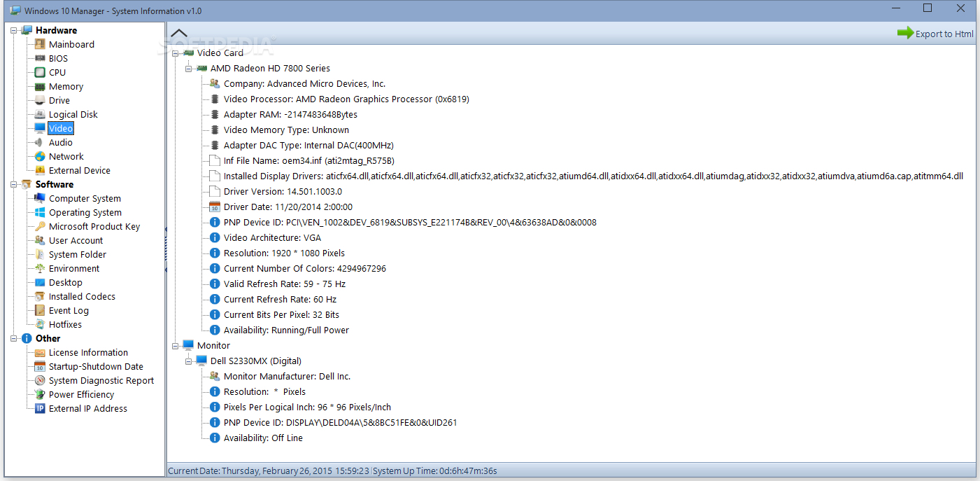The width and height of the screenshot is (980, 481).
Task: Click the BIOS chip icon
Action: pyautogui.click(x=40, y=58)
